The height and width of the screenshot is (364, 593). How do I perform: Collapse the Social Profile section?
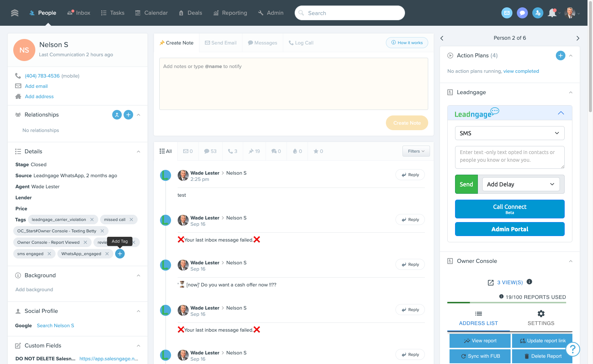pos(139,311)
